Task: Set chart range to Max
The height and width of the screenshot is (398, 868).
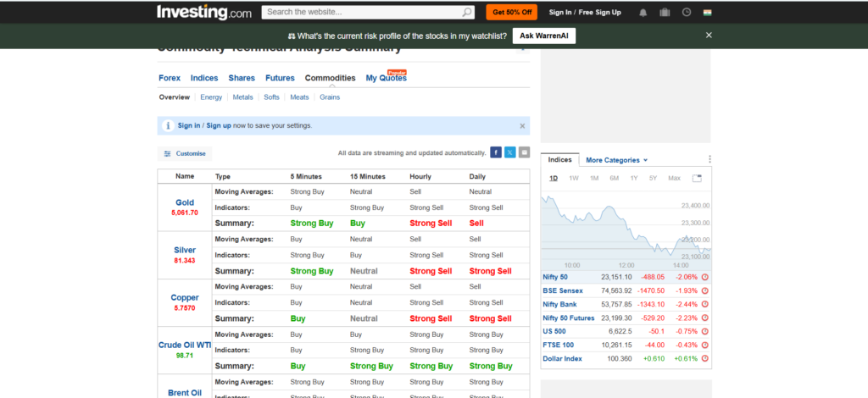Action: pyautogui.click(x=674, y=178)
